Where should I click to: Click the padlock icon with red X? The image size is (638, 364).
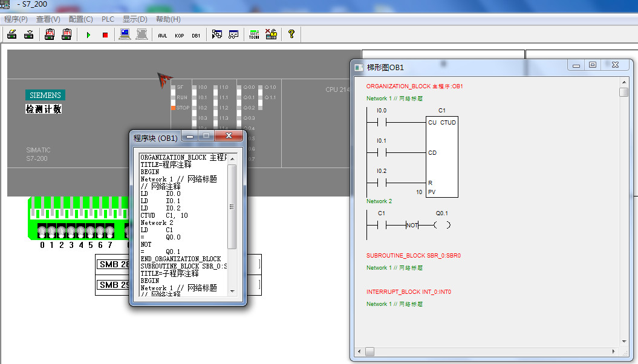[271, 34]
